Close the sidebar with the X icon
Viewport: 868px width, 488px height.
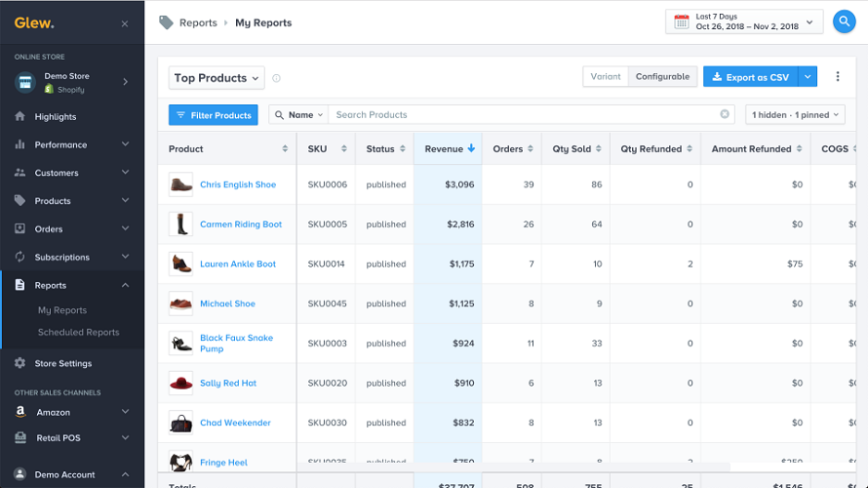tap(124, 23)
